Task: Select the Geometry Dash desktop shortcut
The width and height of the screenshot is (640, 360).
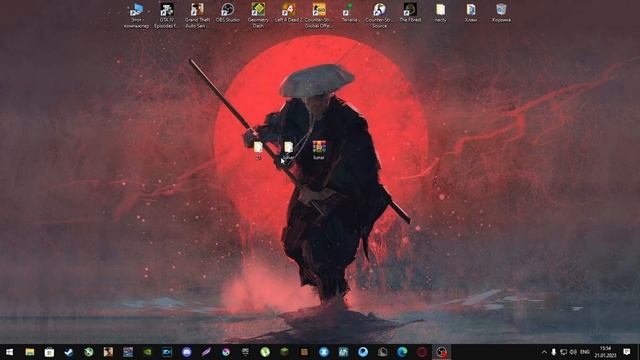Action: pos(258,16)
